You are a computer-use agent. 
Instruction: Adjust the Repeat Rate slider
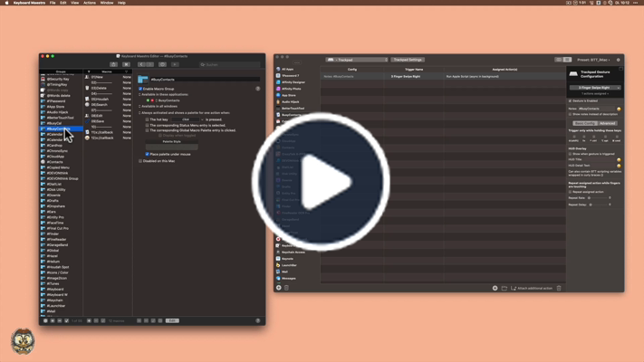pyautogui.click(x=599, y=198)
